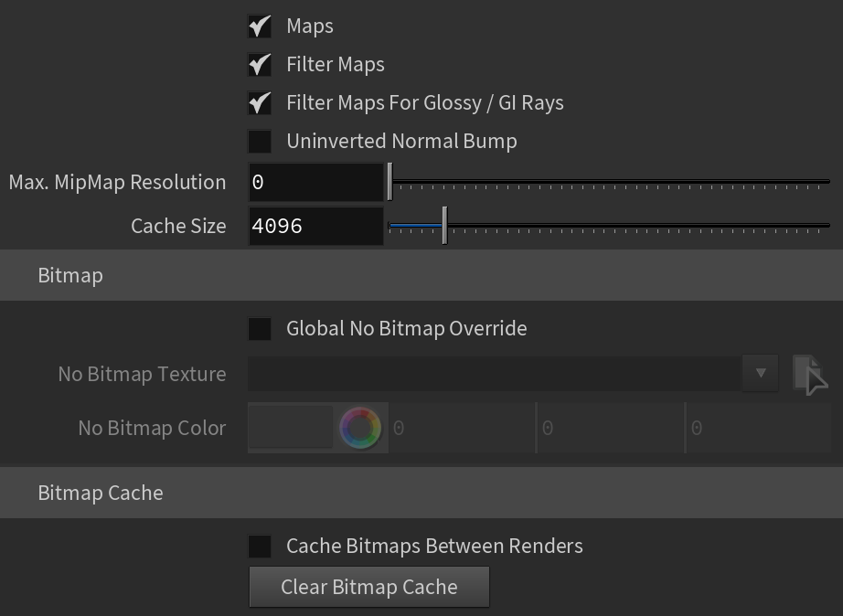Click the first No Bitmap Color channel field
This screenshot has height=616, width=843.
pos(463,428)
